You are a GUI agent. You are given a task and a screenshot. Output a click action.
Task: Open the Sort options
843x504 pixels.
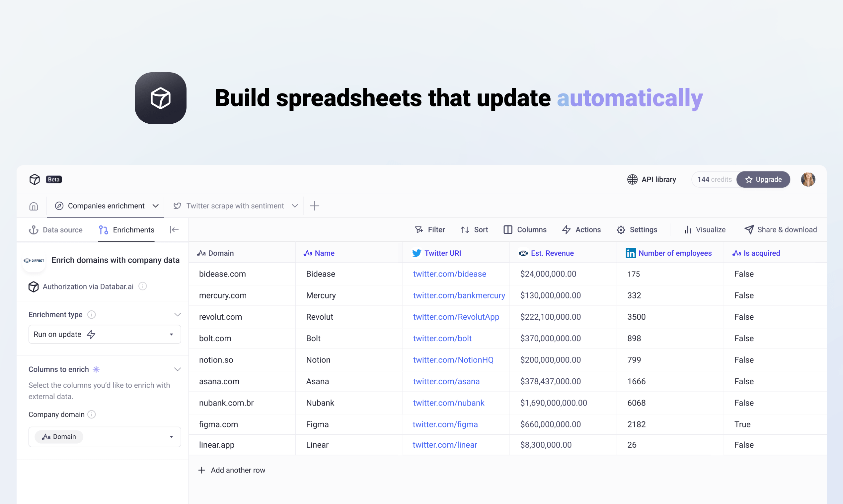click(474, 229)
